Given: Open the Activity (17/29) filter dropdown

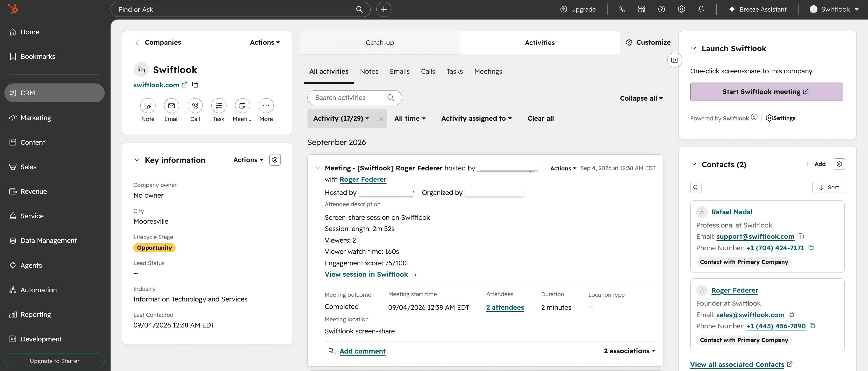Looking at the screenshot, I should coord(341,119).
